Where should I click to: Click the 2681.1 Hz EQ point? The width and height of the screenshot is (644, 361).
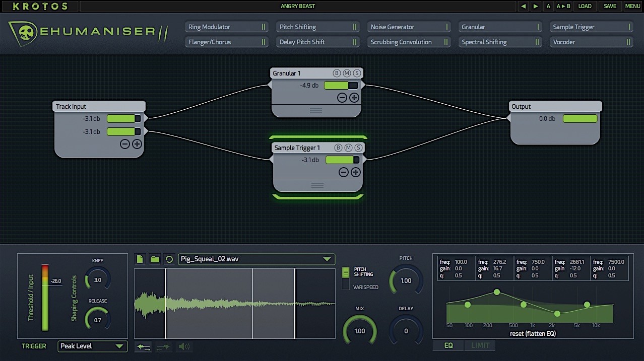pos(557,314)
